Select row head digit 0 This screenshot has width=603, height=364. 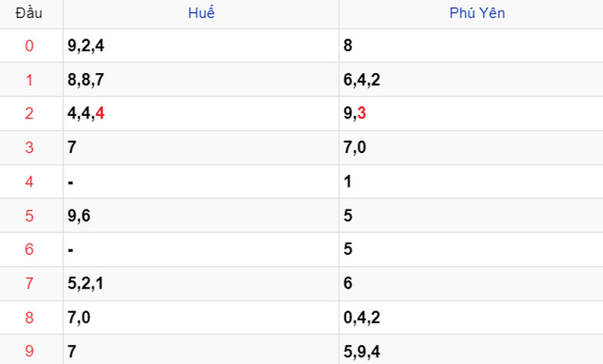coord(29,46)
